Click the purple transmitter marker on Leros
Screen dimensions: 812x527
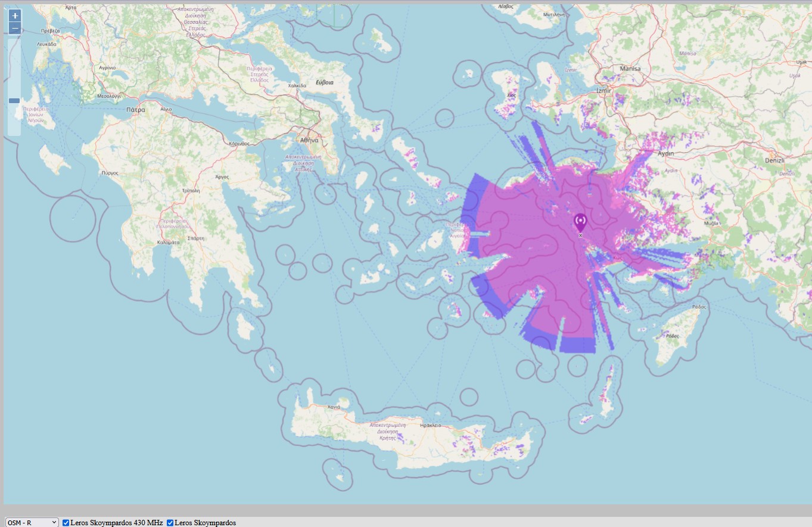(580, 223)
